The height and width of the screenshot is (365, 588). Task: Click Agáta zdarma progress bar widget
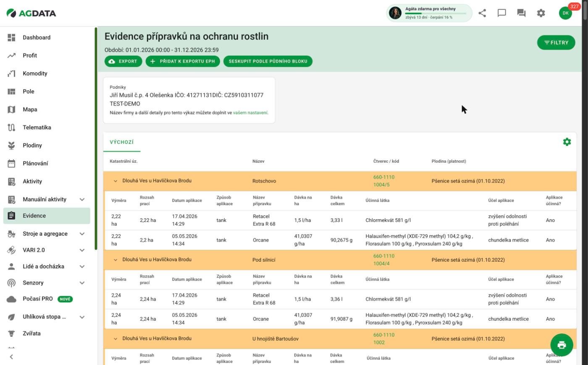click(x=429, y=13)
